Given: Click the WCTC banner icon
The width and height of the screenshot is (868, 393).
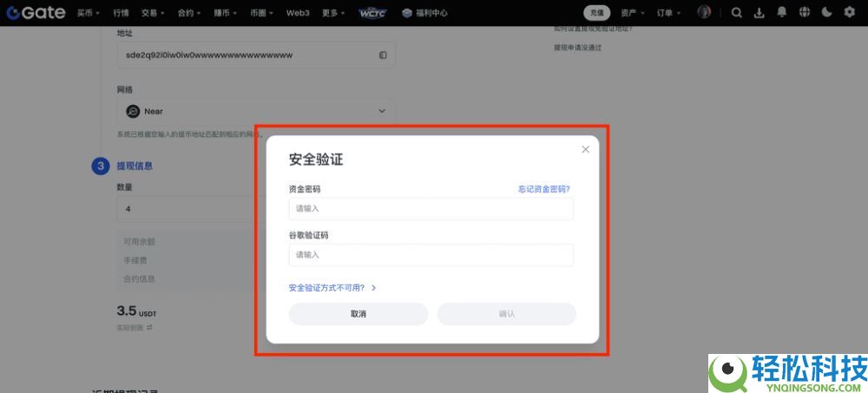Looking at the screenshot, I should pos(374,13).
